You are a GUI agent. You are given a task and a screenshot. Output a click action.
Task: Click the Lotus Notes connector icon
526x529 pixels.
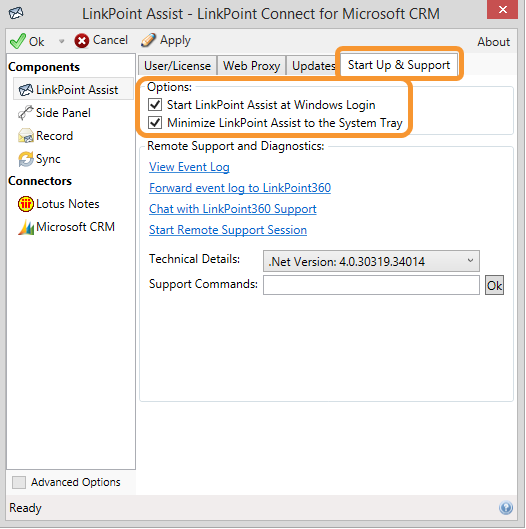26,204
